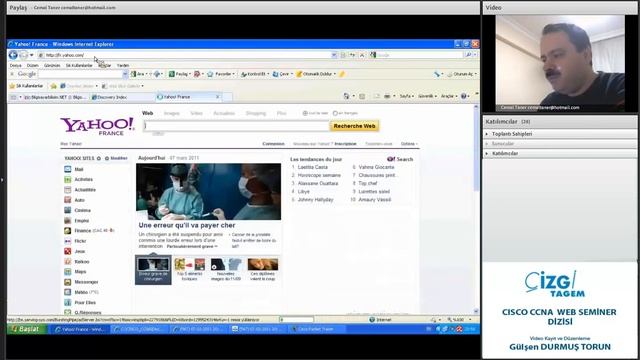This screenshot has width=640, height=360.
Task: Click the Home icon in IE command bar
Action: pos(347,96)
